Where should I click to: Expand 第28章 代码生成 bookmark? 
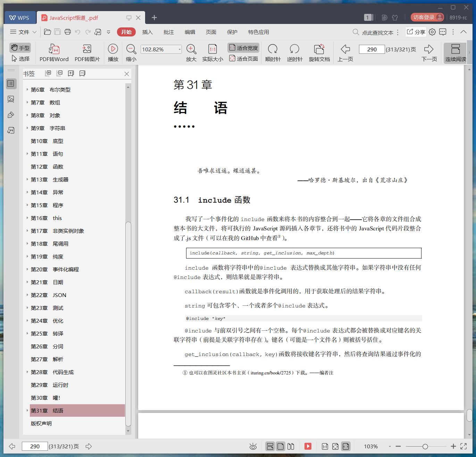(27, 372)
